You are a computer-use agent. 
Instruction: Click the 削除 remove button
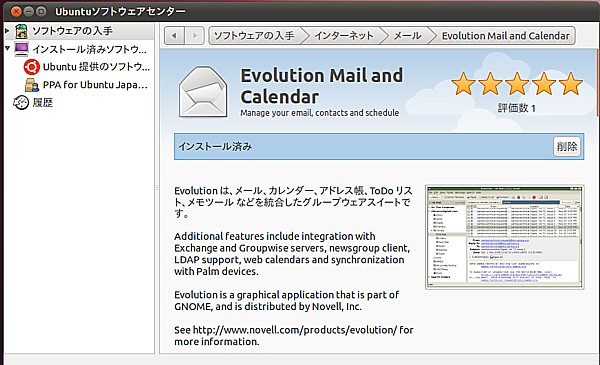[567, 147]
